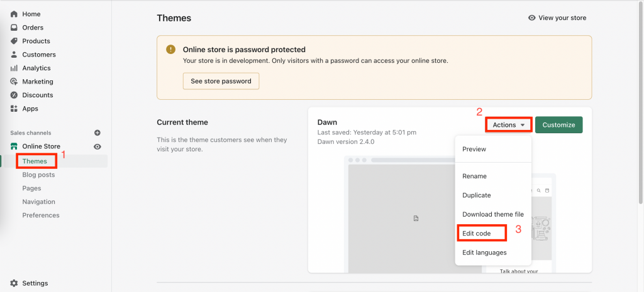Click the Home icon in sidebar
The image size is (644, 292).
tap(14, 14)
